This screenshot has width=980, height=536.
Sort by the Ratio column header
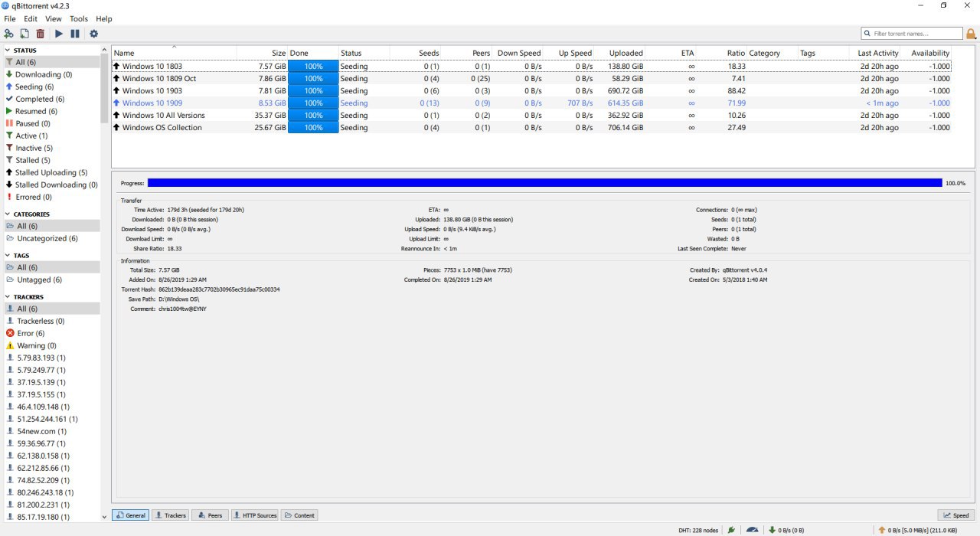tap(721, 53)
